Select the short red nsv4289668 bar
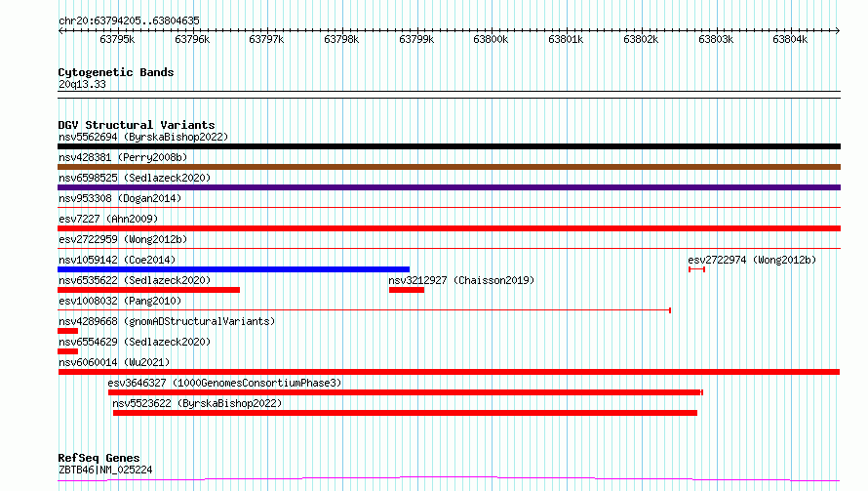Image resolution: width=868 pixels, height=491 pixels. point(67,331)
